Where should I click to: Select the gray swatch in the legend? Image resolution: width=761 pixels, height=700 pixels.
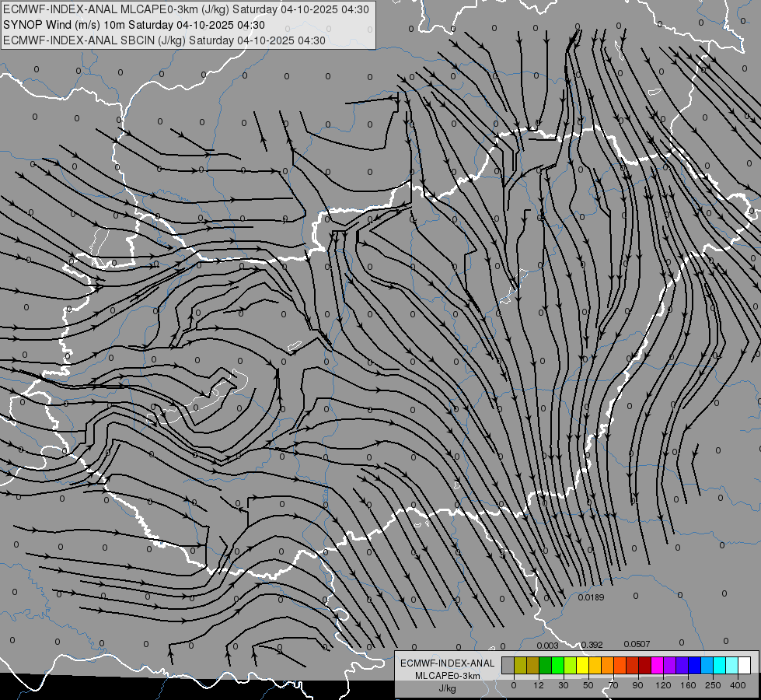[x=508, y=665]
